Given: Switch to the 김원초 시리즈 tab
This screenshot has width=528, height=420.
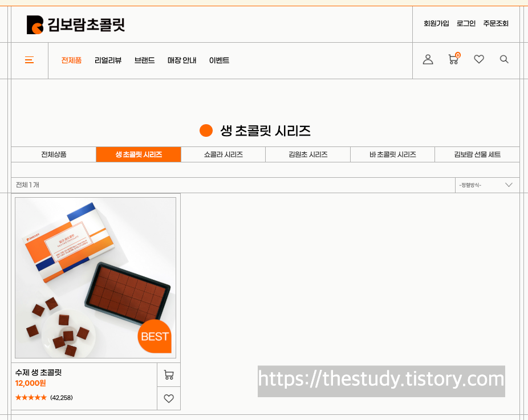Looking at the screenshot, I should tap(308, 154).
